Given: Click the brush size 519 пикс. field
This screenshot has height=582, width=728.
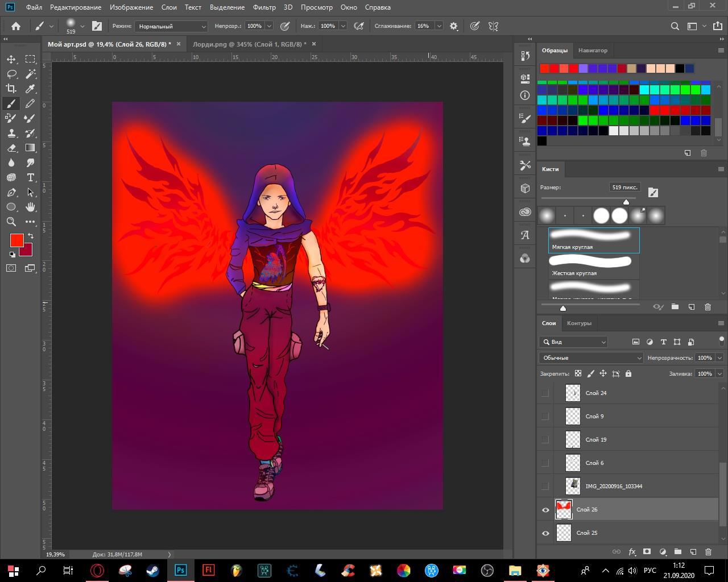Looking at the screenshot, I should (624, 187).
